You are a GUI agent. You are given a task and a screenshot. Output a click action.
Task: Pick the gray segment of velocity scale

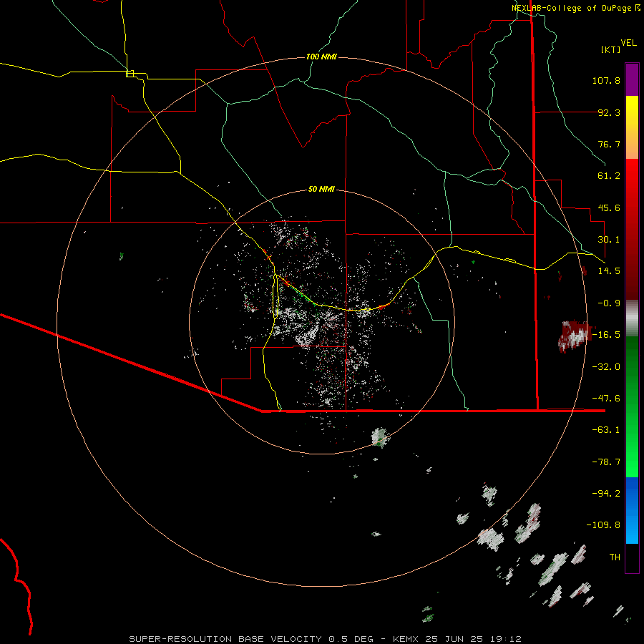click(x=632, y=318)
